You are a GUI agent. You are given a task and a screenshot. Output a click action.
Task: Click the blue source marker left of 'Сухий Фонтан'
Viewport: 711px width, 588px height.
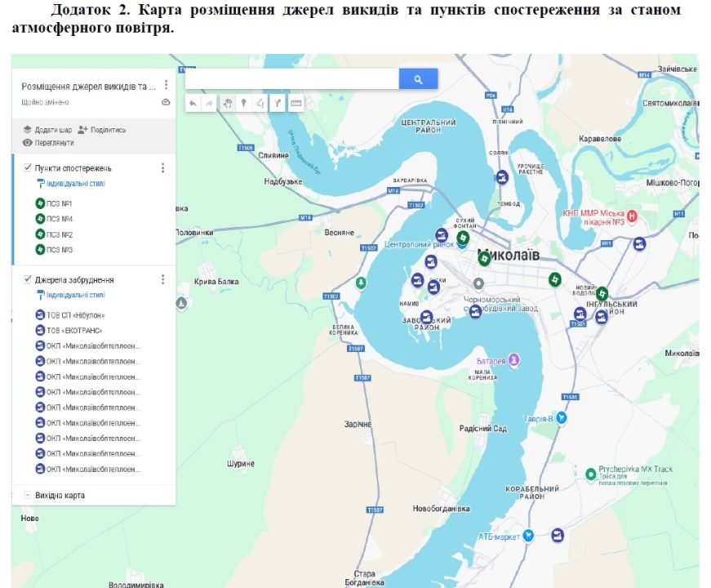click(x=441, y=235)
